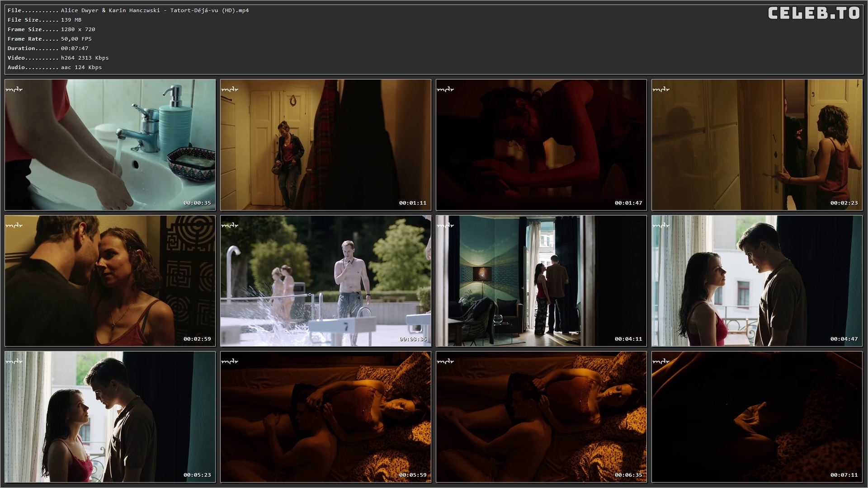Click the mdr logo on first thumbnail
The image size is (868, 488).
coord(14,89)
